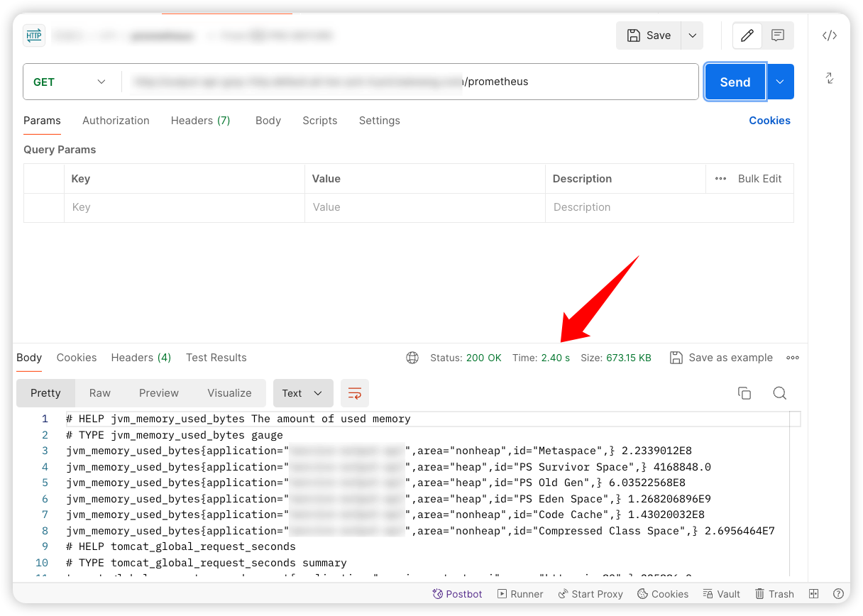
Task: Open the Save options dropdown arrow
Action: pyautogui.click(x=692, y=35)
